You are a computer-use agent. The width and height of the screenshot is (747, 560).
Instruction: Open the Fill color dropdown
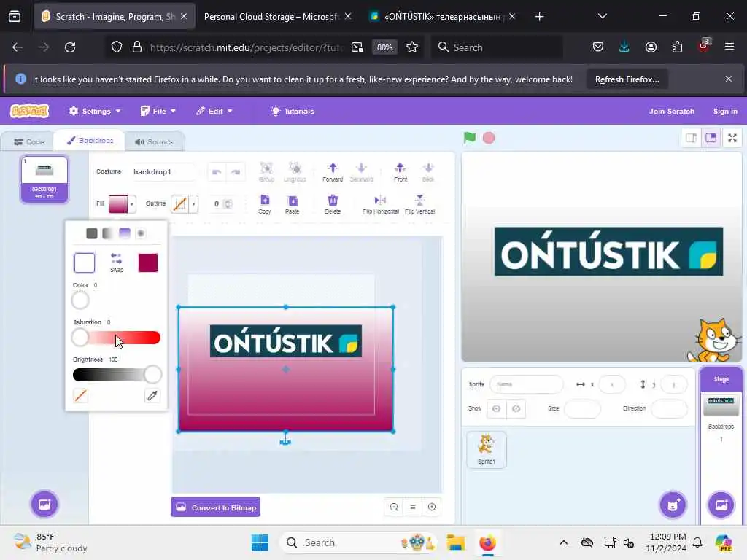coord(123,204)
